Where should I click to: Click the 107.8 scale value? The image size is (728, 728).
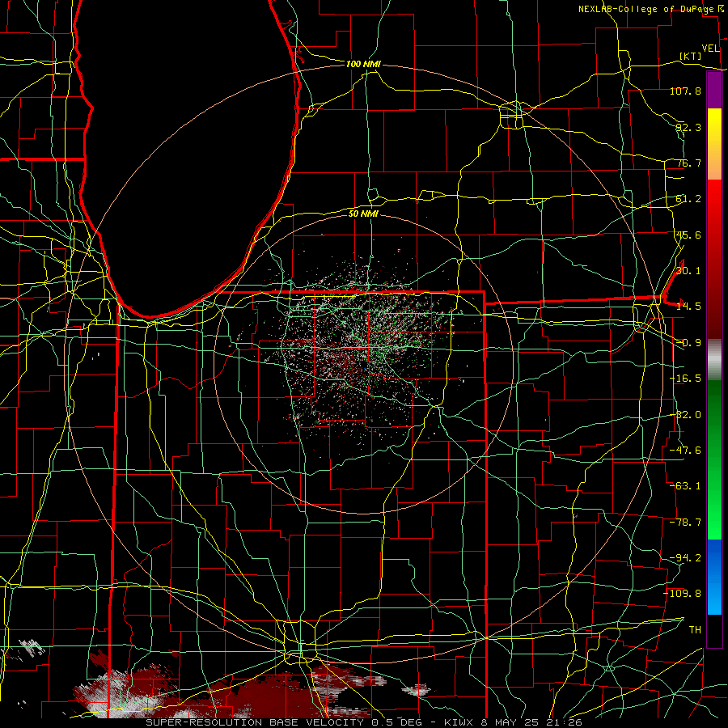(x=685, y=91)
